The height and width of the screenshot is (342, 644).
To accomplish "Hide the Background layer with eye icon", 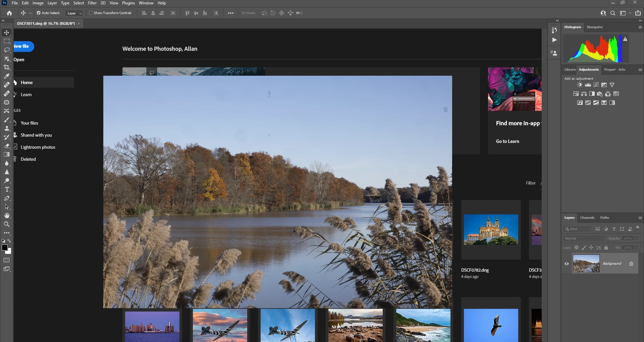I will point(567,264).
